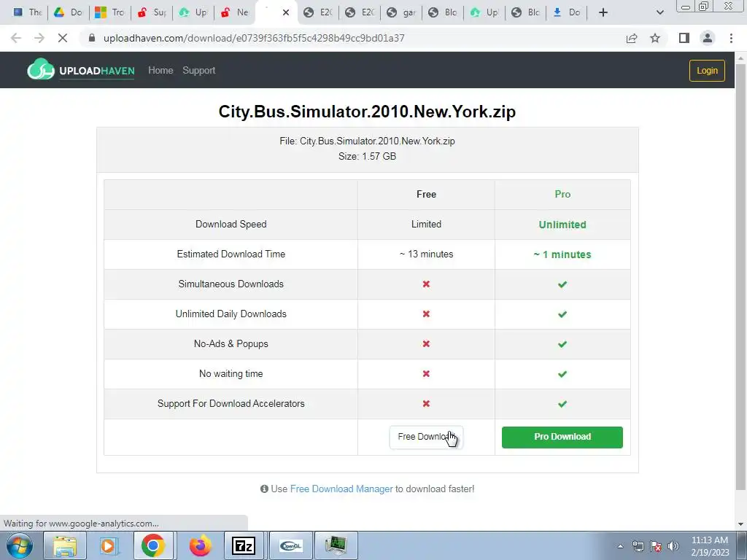This screenshot has height=560, width=747.
Task: Click the 'Simultaneous Downloads' row label
Action: [x=231, y=284]
